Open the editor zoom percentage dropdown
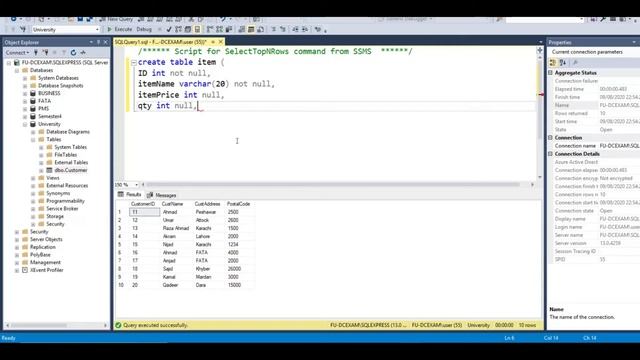 136,184
